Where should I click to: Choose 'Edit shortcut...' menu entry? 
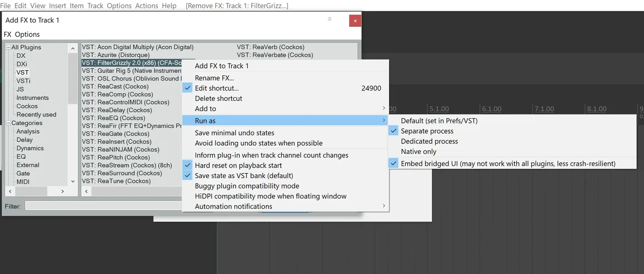click(x=286, y=88)
